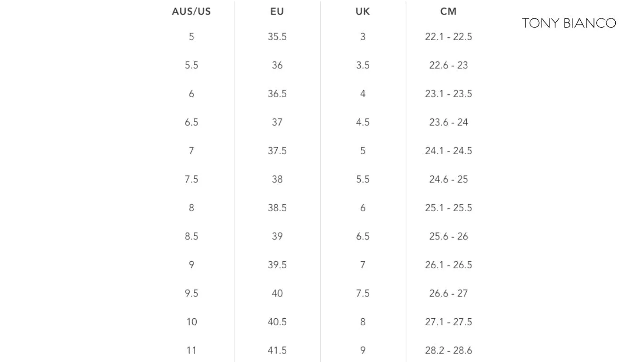Click UK size 4.5 cell
Viewport: 644px width, 362px height.
point(363,122)
